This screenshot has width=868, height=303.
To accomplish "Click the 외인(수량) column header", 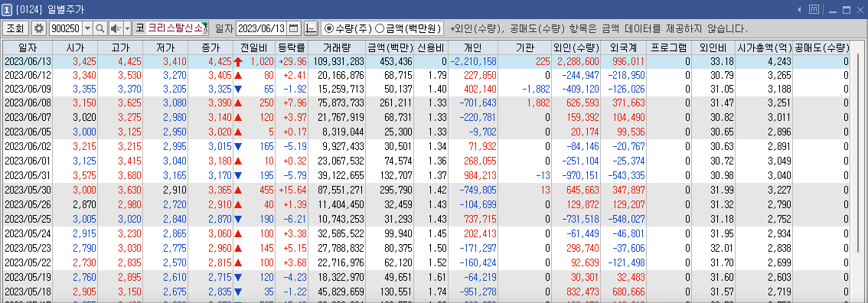I will click(576, 48).
